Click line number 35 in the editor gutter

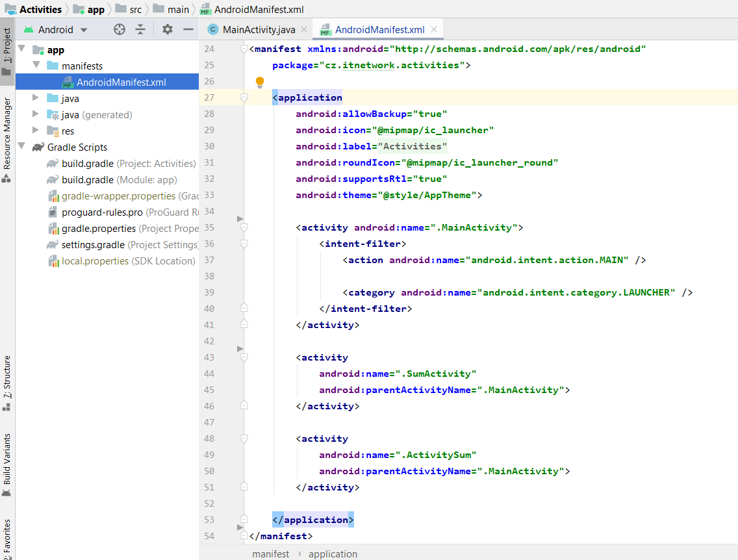(209, 227)
